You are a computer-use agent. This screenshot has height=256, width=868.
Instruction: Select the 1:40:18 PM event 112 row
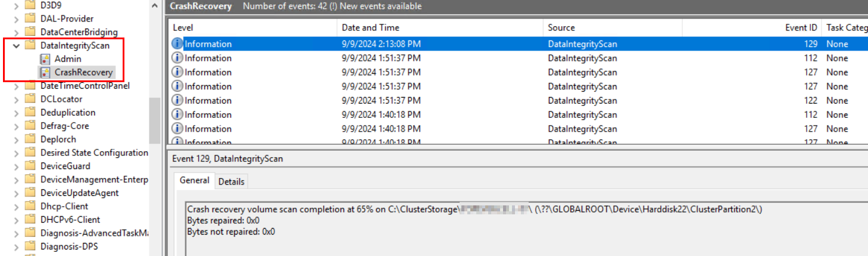click(518, 115)
